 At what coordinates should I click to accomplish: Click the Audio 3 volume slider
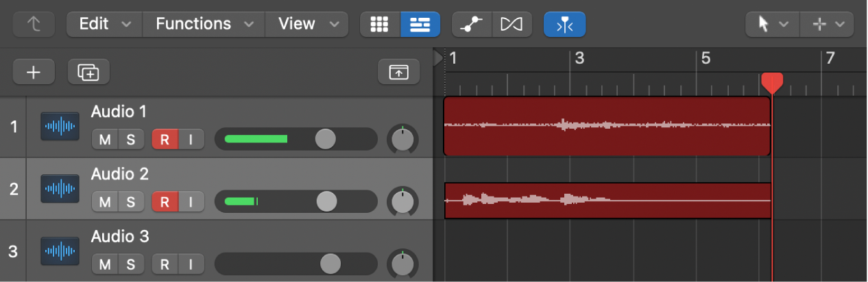[296, 264]
